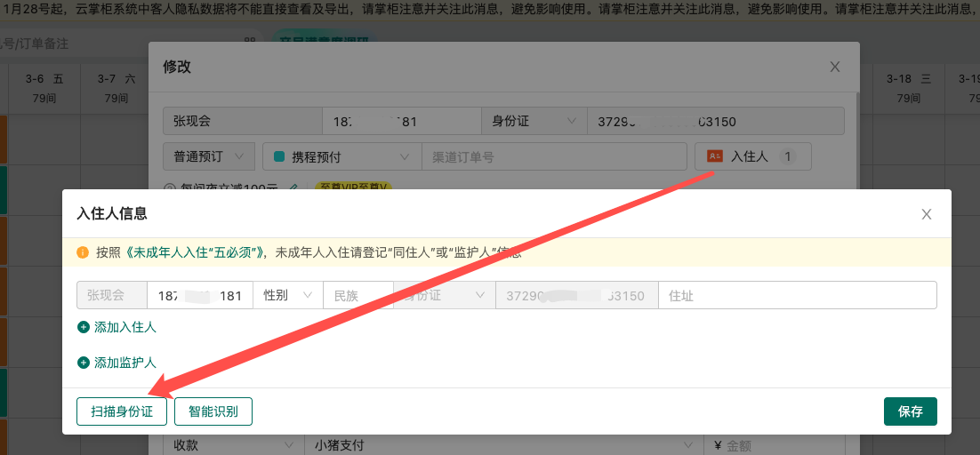This screenshot has width=980, height=455.
Task: Click the ¥ 金额 input field
Action: pos(774,445)
